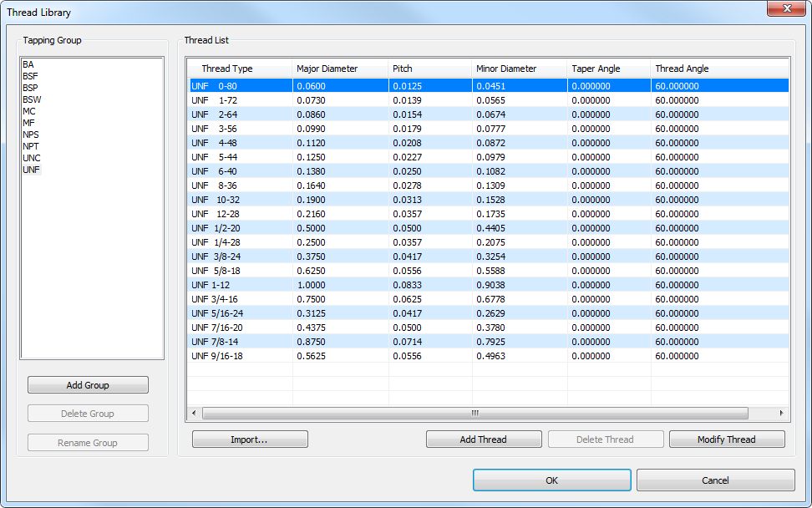Screen dimensions: 812x508
Task: Click the thread list scrollbar left arrow
Action: [x=194, y=414]
